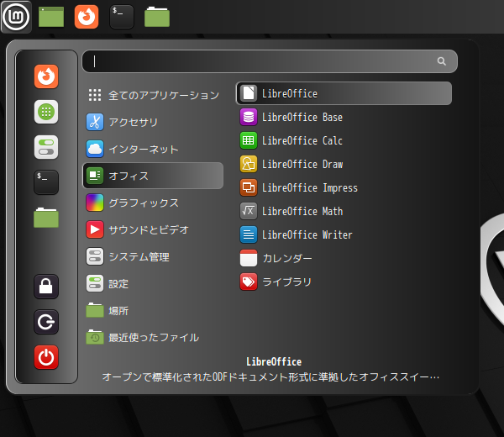Viewport: 504px width, 437px height.
Task: Open the terminal from the top panel
Action: [122, 17]
